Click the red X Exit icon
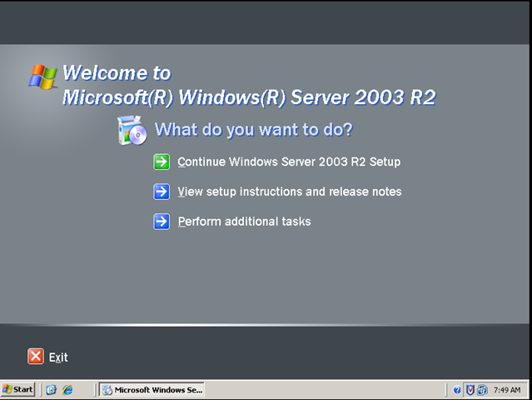Viewport: 532px width, 400px height. click(x=35, y=357)
